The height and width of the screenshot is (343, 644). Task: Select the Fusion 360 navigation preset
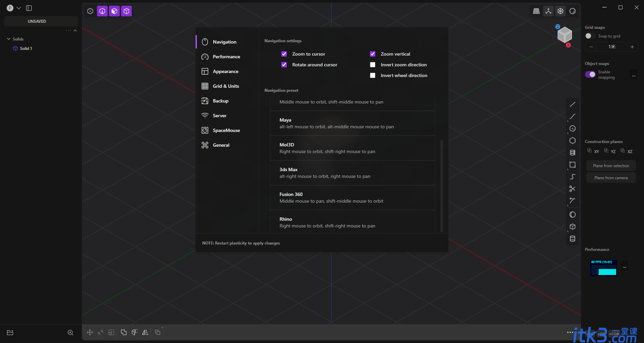(353, 198)
